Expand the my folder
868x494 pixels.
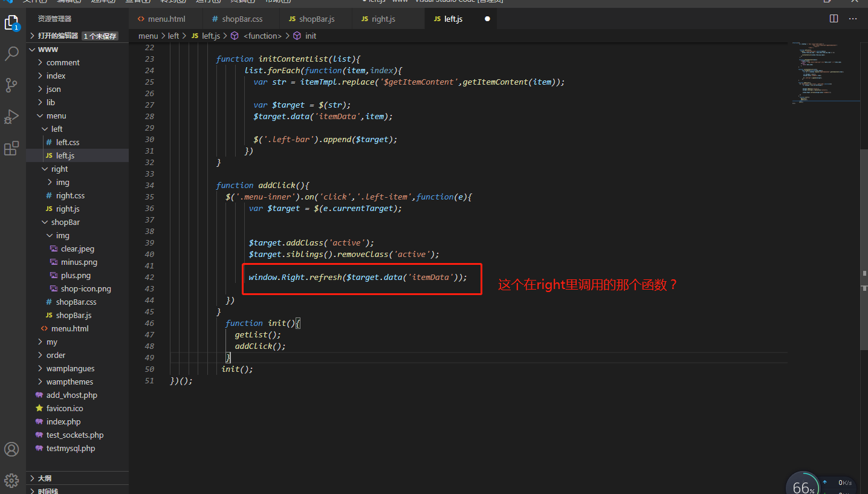77,342
